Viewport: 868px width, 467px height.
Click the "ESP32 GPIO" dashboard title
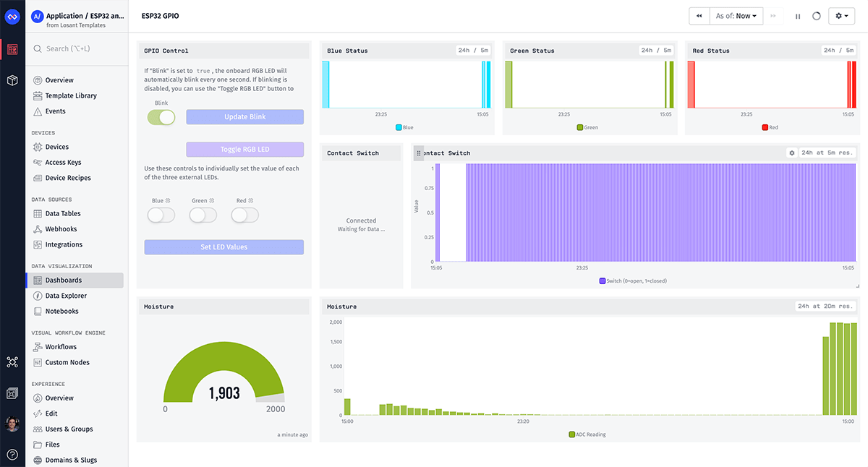coord(162,15)
